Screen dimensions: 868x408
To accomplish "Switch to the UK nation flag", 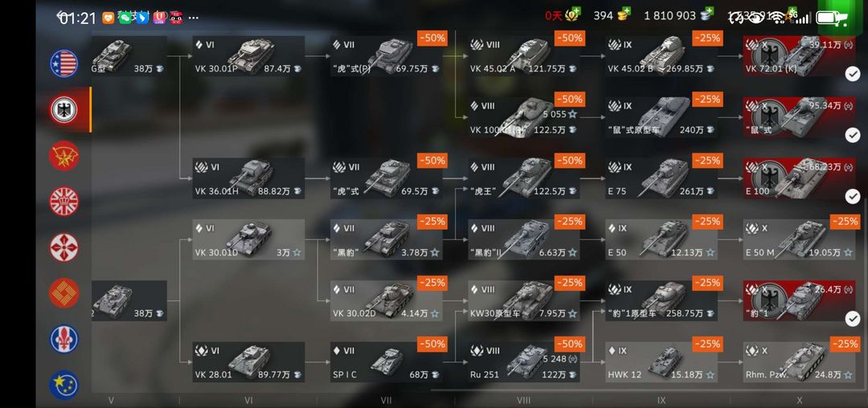I will (63, 202).
